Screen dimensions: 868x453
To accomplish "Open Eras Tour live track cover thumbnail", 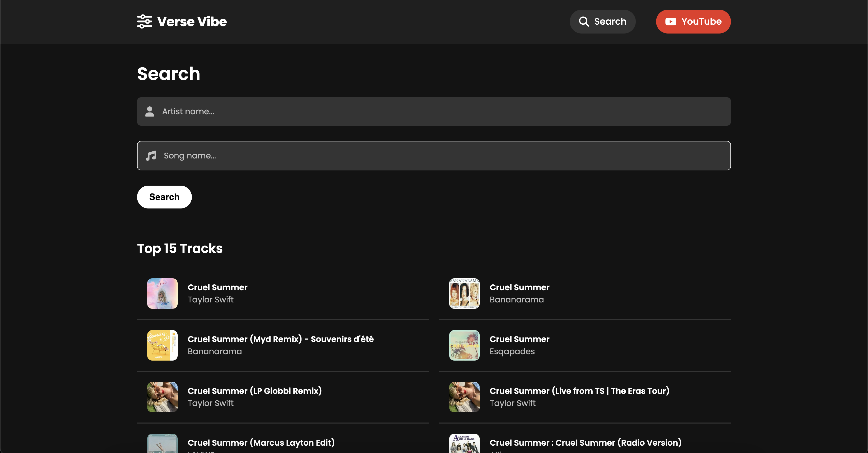I will point(464,397).
